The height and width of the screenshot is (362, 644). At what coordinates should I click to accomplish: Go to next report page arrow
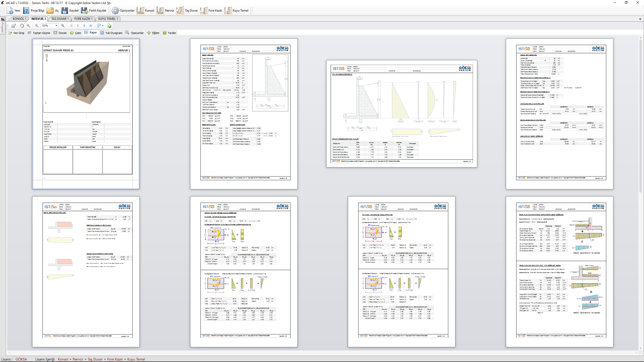[x=84, y=26]
